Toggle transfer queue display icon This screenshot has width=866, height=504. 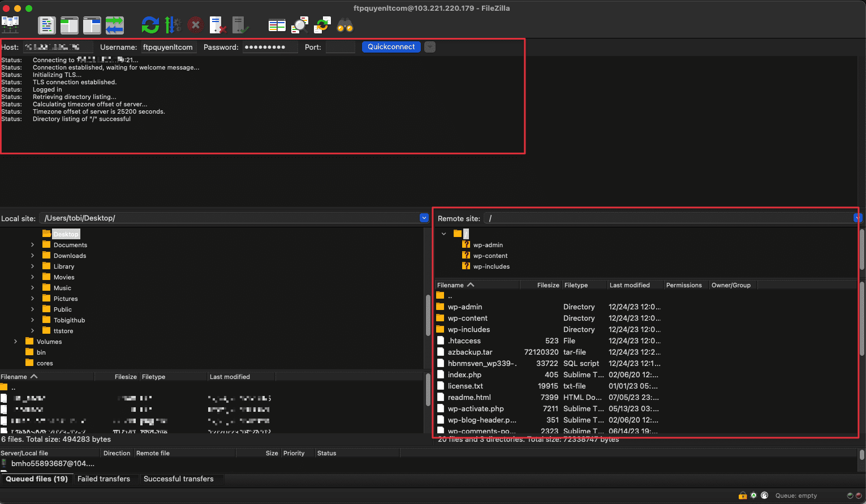coord(115,25)
